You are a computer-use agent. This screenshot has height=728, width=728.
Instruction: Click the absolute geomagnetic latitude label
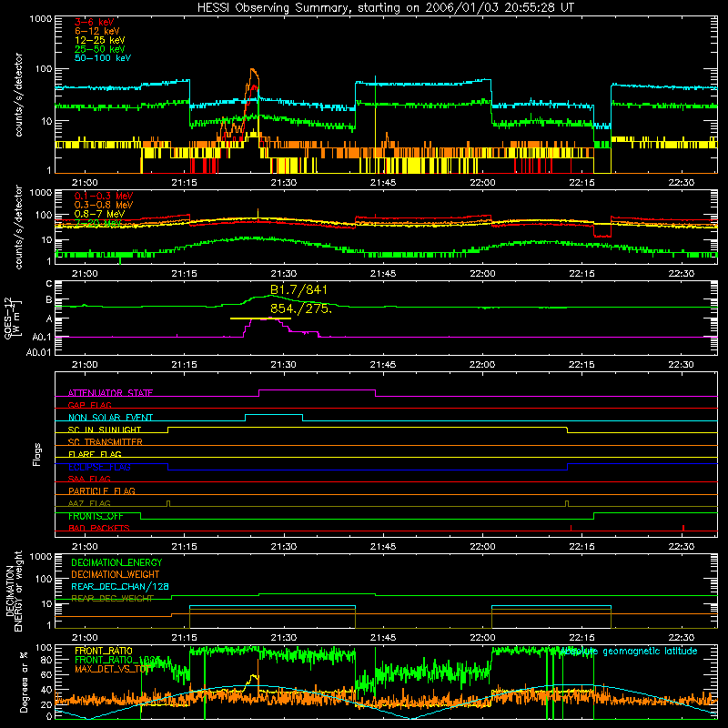pyautogui.click(x=629, y=651)
